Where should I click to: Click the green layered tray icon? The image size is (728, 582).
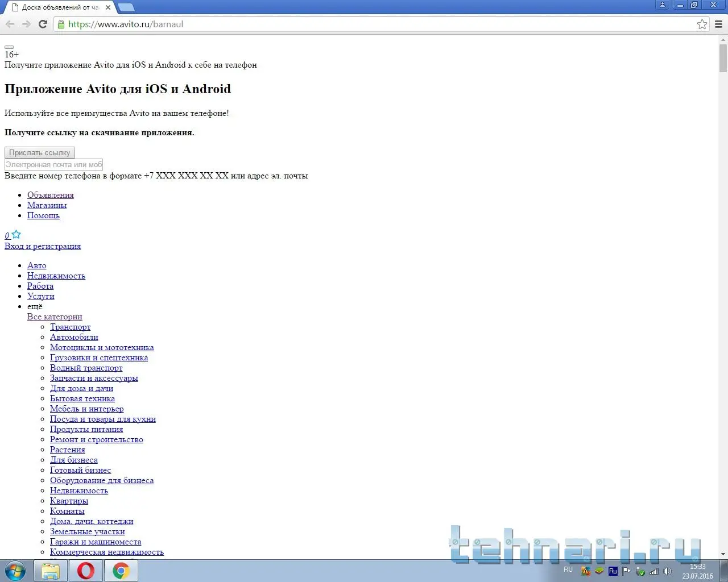click(599, 571)
